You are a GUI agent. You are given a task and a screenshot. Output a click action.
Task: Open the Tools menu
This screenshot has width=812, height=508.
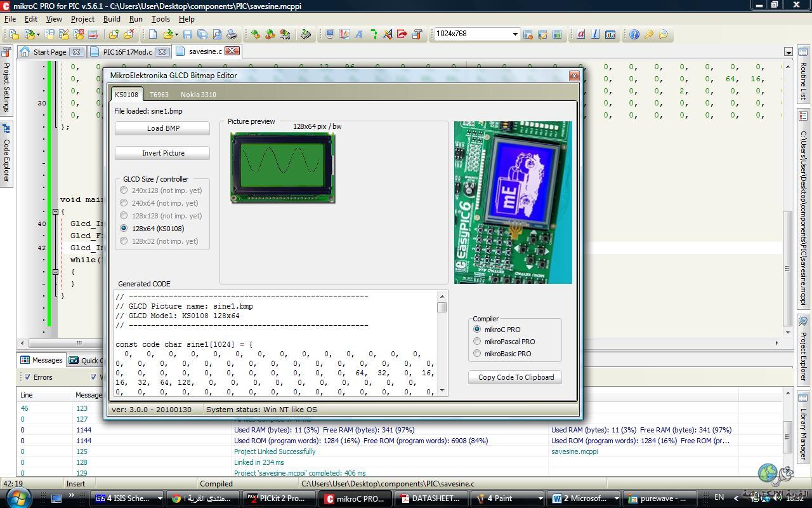pos(160,19)
